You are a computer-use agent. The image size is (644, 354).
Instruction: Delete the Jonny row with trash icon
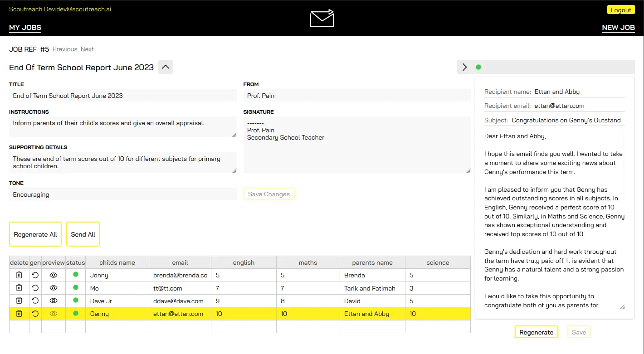tap(19, 275)
